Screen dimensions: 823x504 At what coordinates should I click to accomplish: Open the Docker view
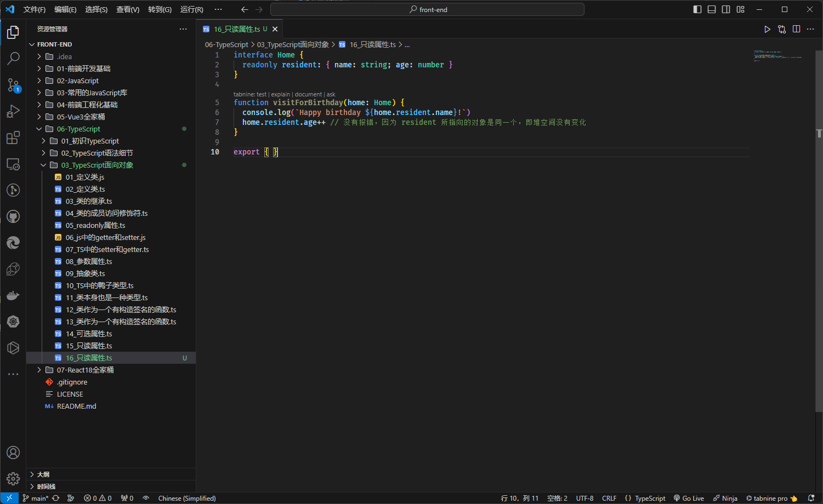click(x=13, y=296)
